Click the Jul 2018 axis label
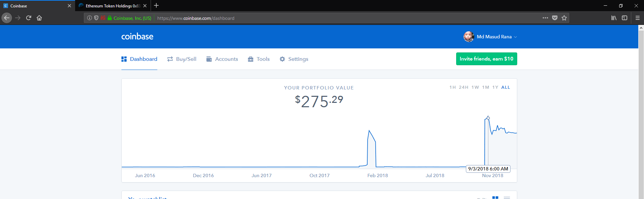This screenshot has height=199, width=644. coord(435,175)
